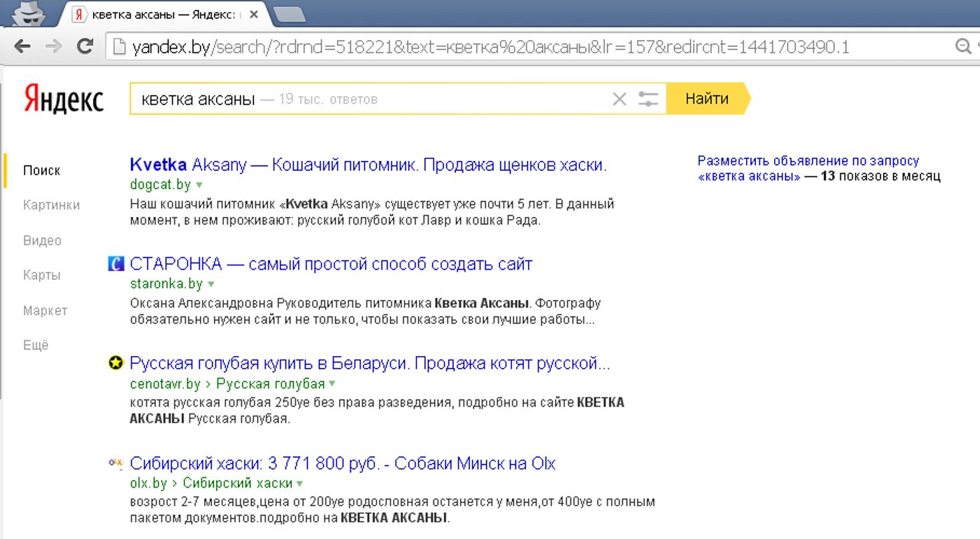Open the СТАРОНКА result title
Image resolution: width=980 pixels, height=539 pixels.
[x=331, y=264]
